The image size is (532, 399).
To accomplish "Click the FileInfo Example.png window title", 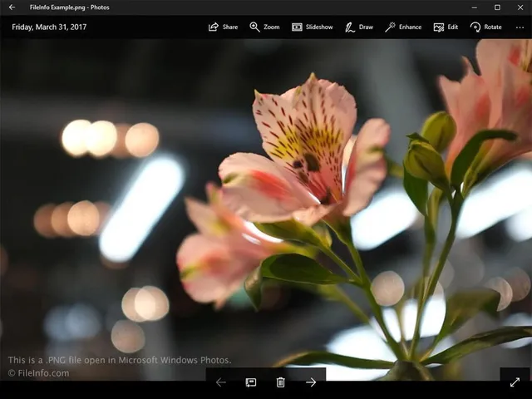I will tap(69, 7).
